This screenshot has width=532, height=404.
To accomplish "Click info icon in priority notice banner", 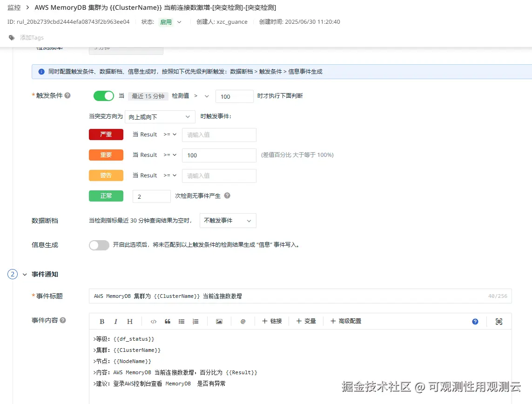I will pyautogui.click(x=41, y=72).
